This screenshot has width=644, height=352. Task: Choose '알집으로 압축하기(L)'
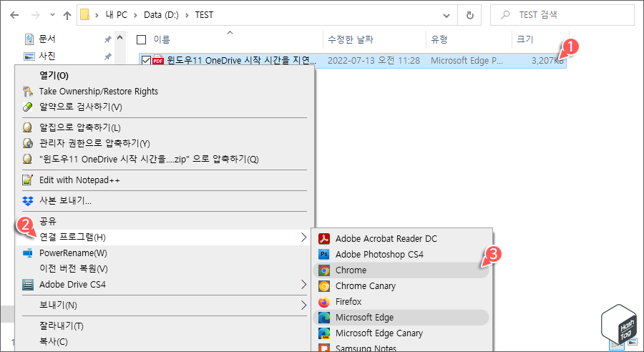click(165, 128)
